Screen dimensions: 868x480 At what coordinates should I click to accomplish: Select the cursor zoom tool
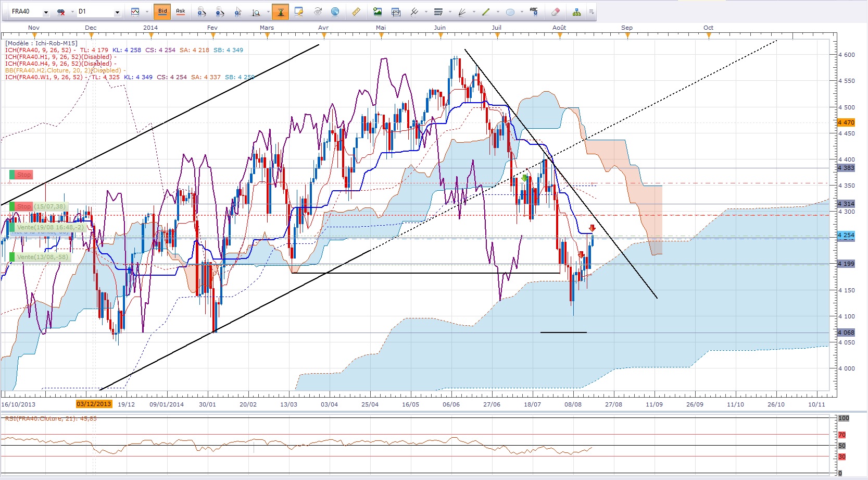coord(238,11)
